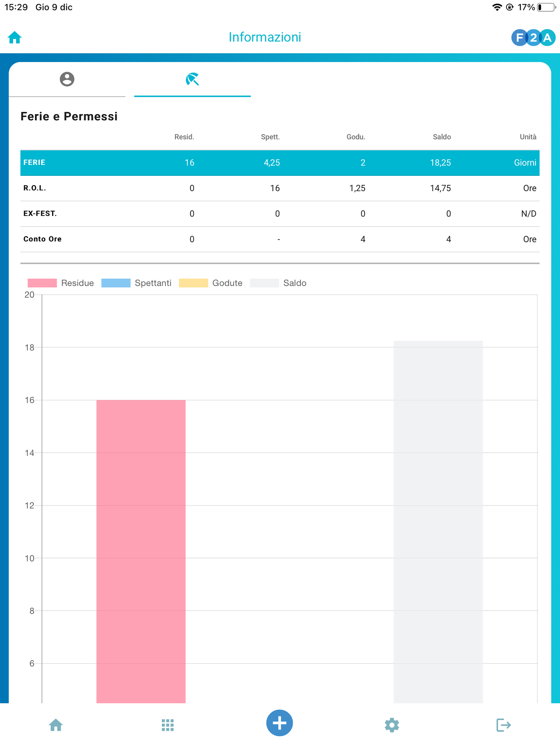Viewport: 560px width, 747px height.
Task: Click the grey Saldo chart bar
Action: click(x=438, y=522)
